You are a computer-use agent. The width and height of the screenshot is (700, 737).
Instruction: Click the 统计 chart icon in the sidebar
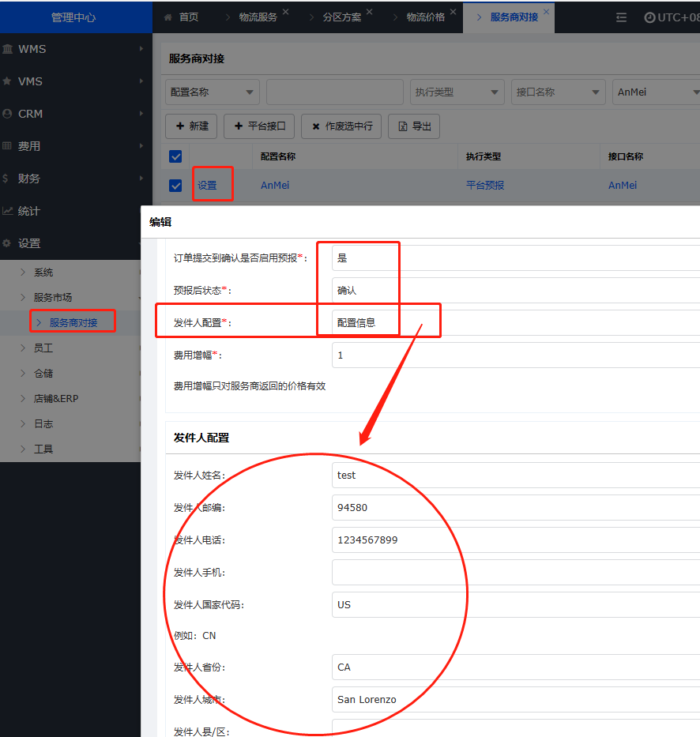[7, 211]
